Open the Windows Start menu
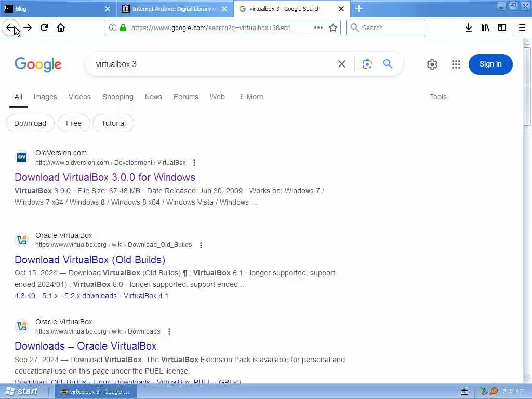The height and width of the screenshot is (399, 532). pyautogui.click(x=22, y=392)
